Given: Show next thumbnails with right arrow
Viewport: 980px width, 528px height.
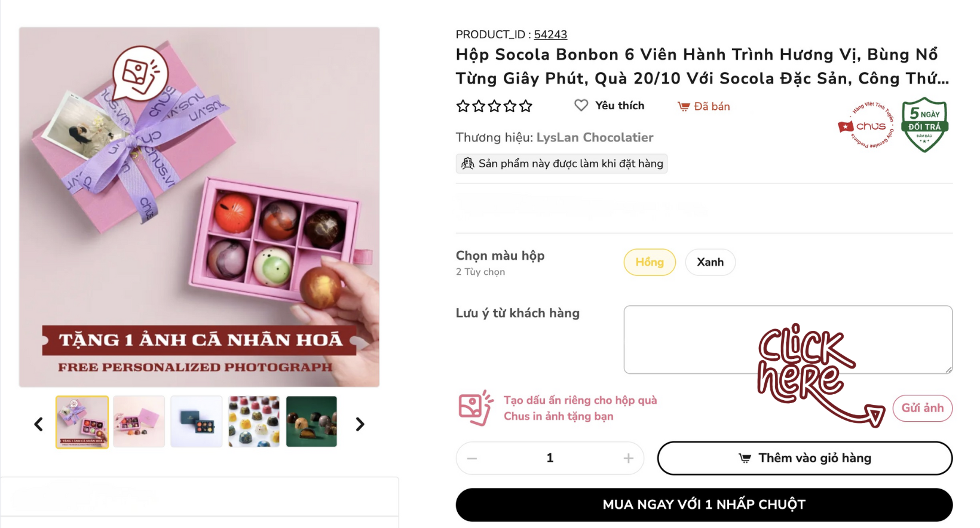Looking at the screenshot, I should pos(360,424).
